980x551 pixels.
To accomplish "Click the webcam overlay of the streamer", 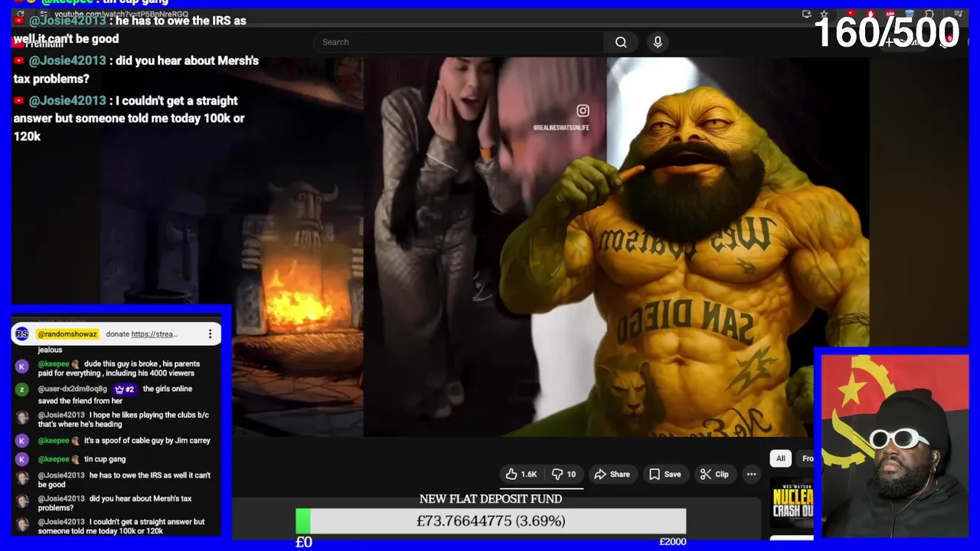I will (x=894, y=446).
